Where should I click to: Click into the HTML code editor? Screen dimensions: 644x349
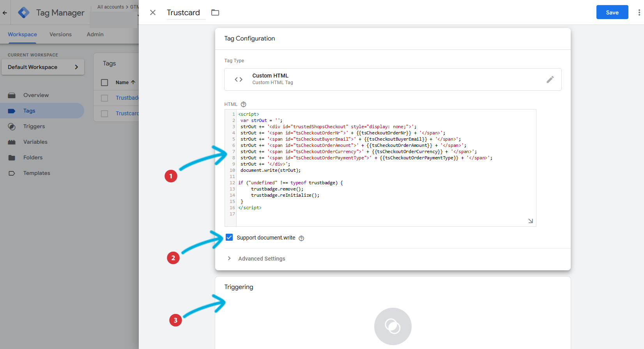point(386,168)
